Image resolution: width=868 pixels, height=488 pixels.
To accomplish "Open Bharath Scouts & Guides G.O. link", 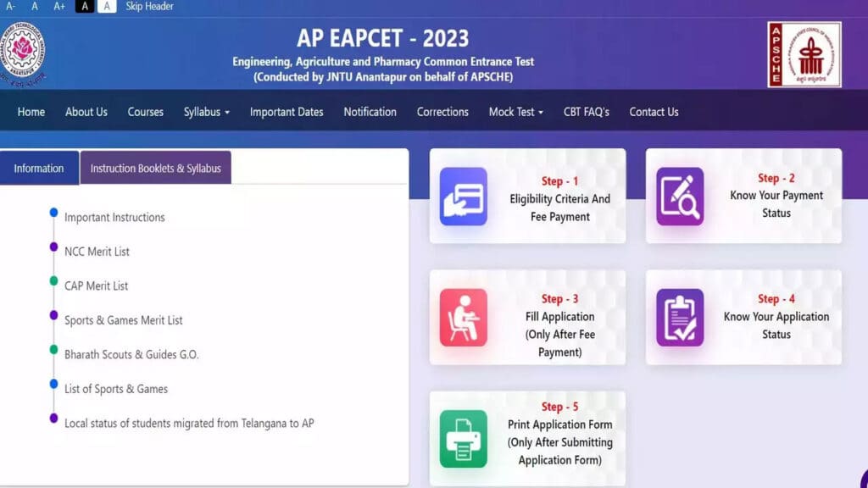I will click(x=131, y=355).
